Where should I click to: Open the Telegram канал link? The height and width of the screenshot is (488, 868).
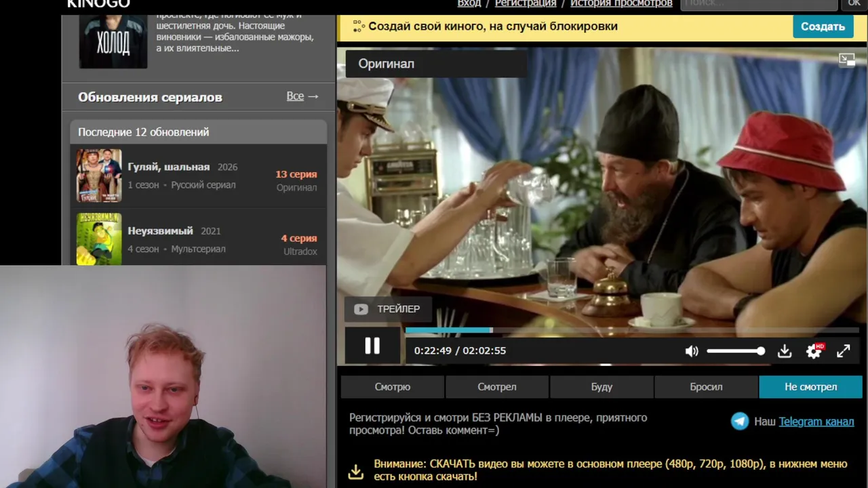(816, 422)
